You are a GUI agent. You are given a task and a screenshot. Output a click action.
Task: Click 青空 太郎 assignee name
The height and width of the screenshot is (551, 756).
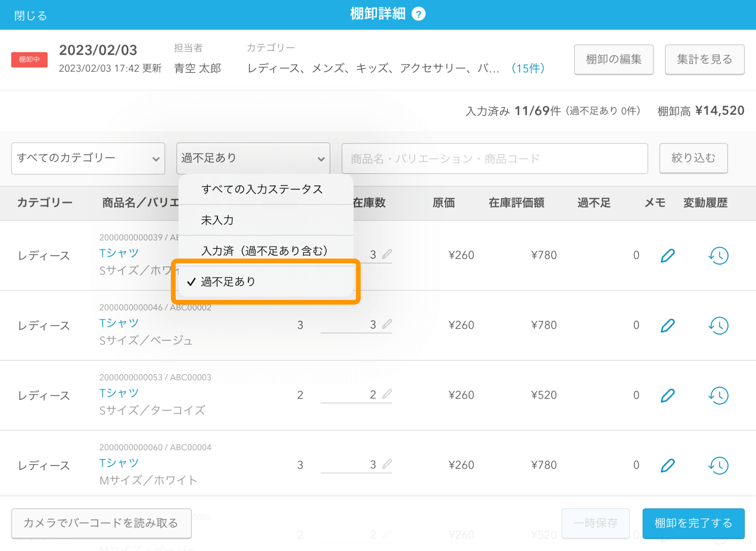coord(198,68)
